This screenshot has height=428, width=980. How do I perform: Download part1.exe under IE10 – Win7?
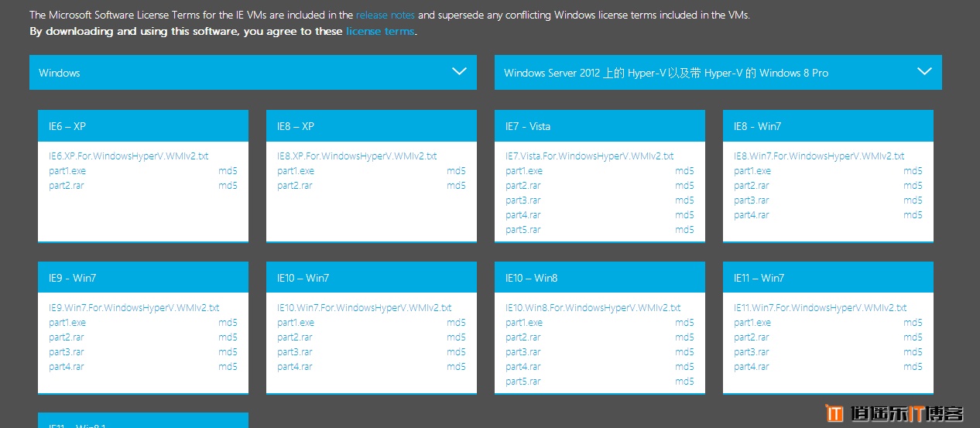point(296,323)
